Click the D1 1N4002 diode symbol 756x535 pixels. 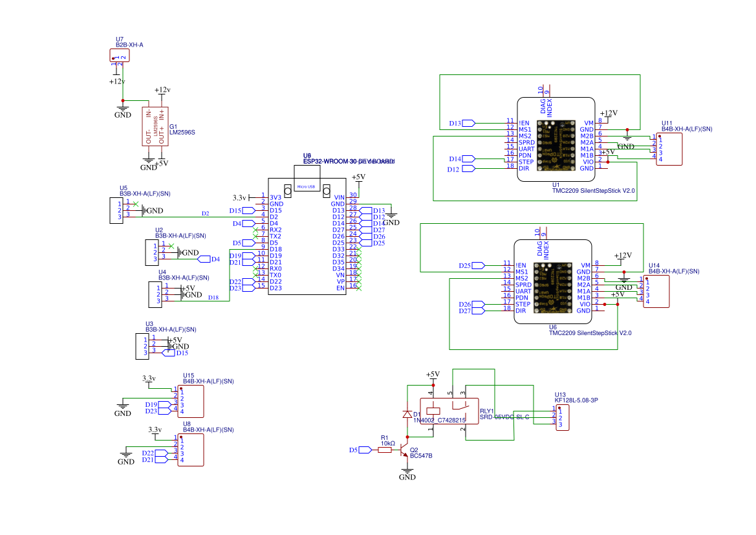[x=407, y=415]
